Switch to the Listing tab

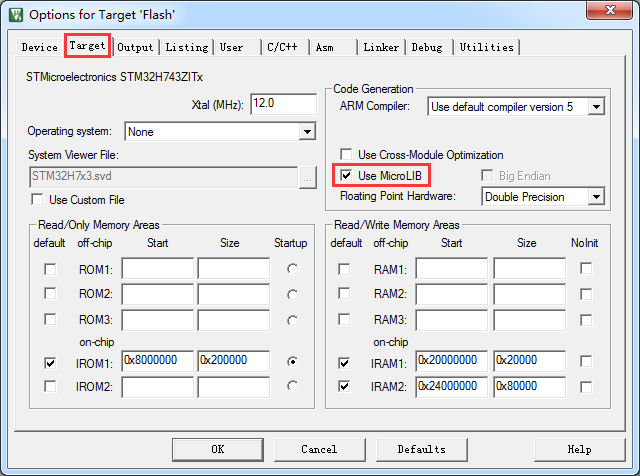tap(187, 47)
